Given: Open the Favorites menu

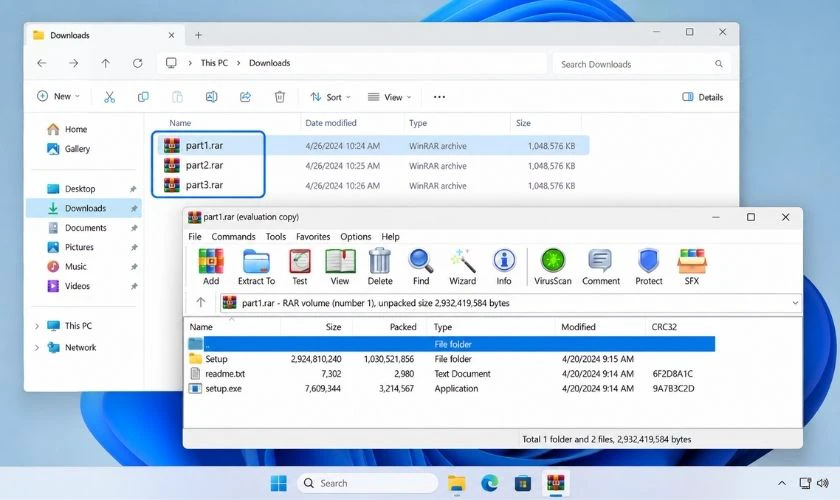Looking at the screenshot, I should (313, 236).
